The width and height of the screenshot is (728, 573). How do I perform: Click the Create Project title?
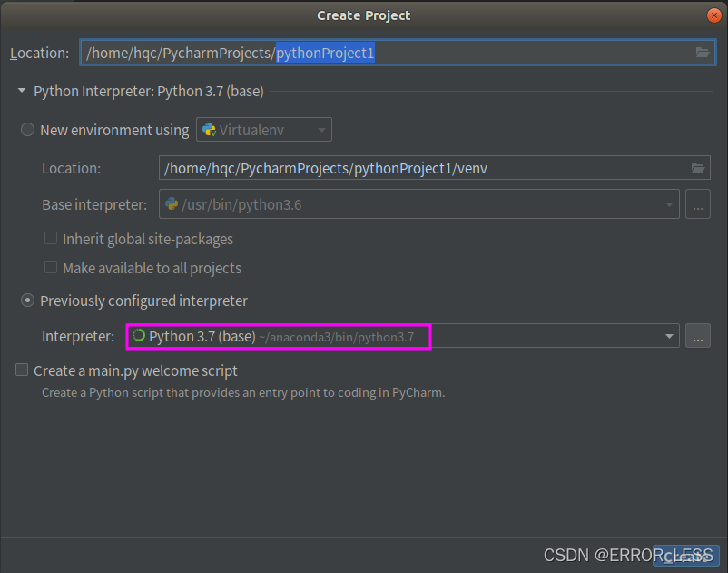(363, 15)
